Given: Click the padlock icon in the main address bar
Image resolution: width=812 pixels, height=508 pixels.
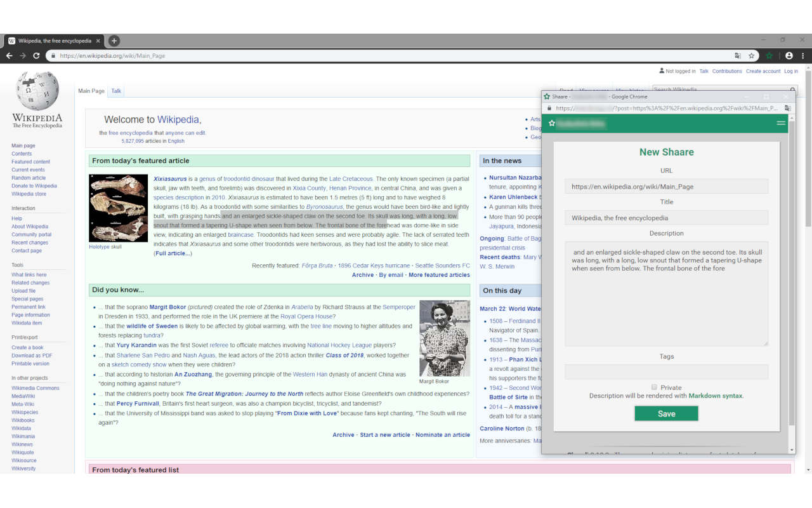Looking at the screenshot, I should [x=53, y=56].
